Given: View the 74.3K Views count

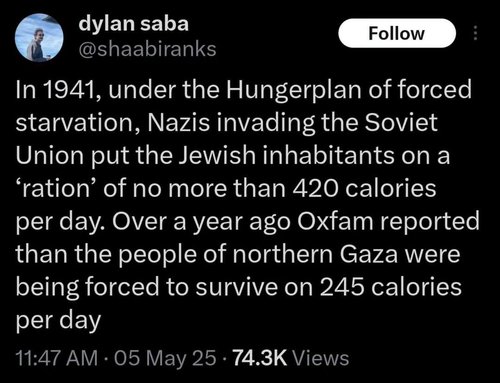Looking at the screenshot, I should coord(291,358).
